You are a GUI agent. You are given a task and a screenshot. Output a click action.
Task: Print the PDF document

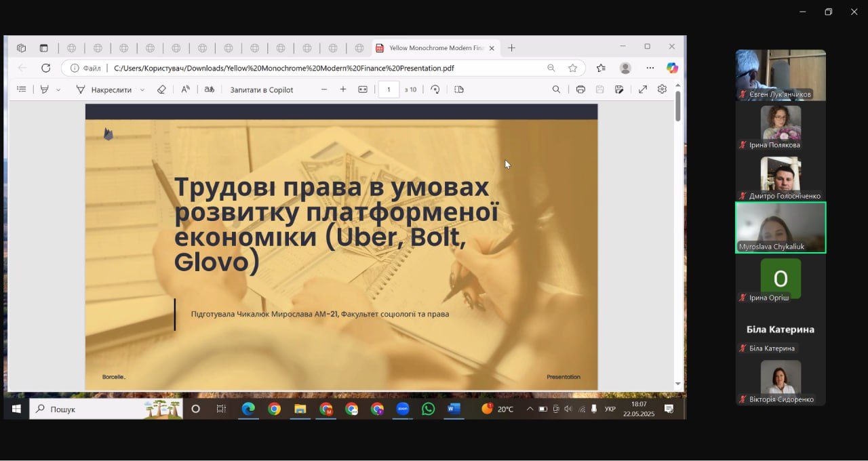click(x=580, y=89)
